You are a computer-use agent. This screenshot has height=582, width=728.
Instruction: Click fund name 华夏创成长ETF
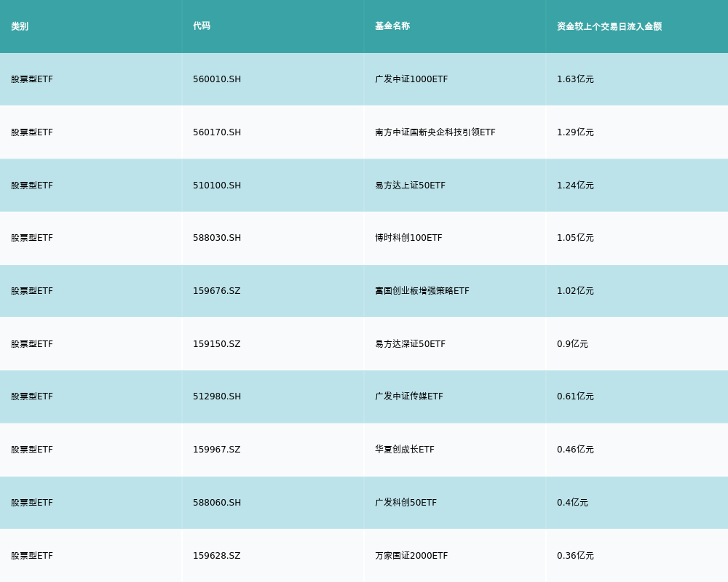coord(404,450)
